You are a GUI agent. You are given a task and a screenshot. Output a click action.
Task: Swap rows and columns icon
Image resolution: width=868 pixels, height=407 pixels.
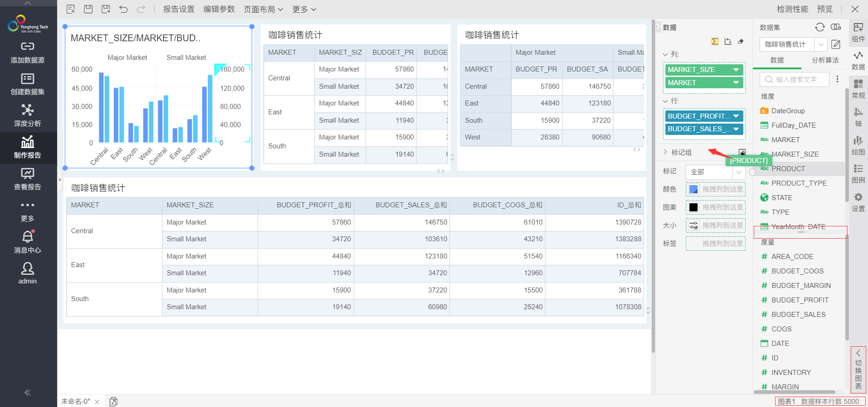click(x=728, y=42)
